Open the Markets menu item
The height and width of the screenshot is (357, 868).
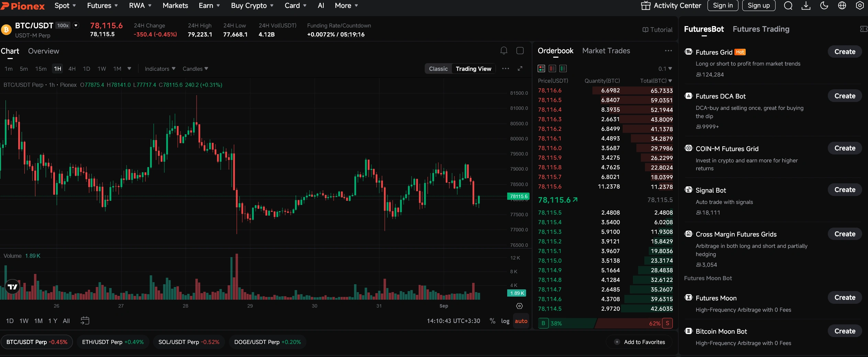[x=175, y=5]
